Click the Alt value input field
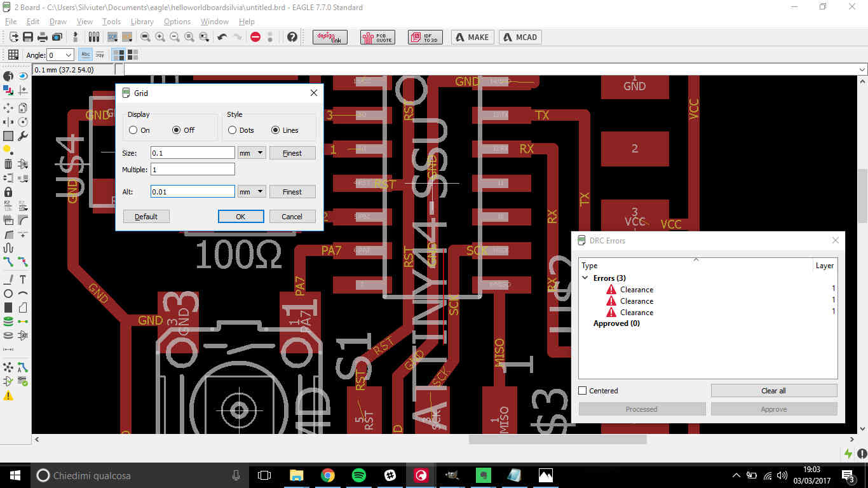Viewport: 868px width, 488px height. pyautogui.click(x=193, y=191)
